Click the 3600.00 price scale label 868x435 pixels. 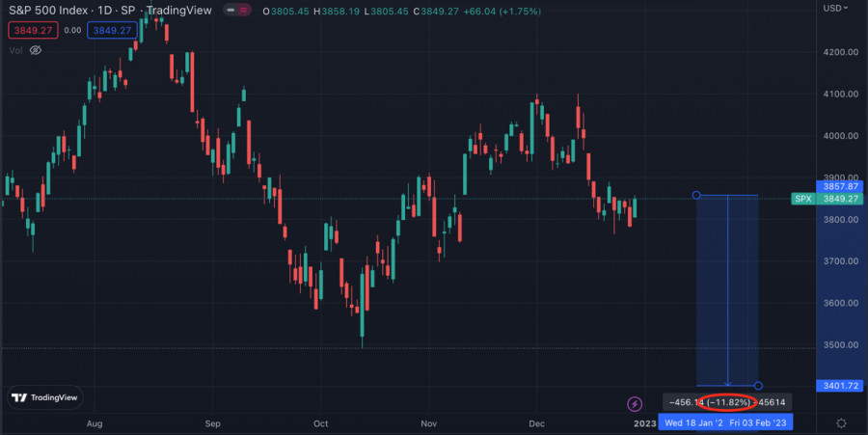tap(840, 303)
